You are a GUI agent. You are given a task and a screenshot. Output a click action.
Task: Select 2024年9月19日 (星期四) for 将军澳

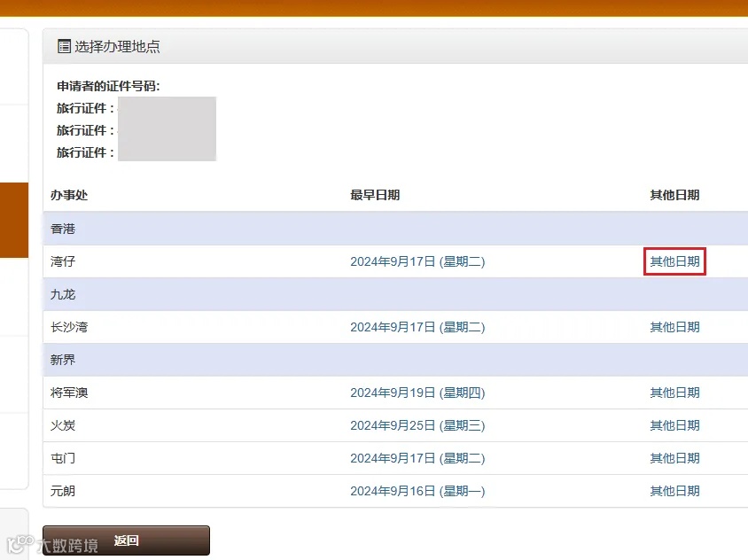[x=417, y=393]
